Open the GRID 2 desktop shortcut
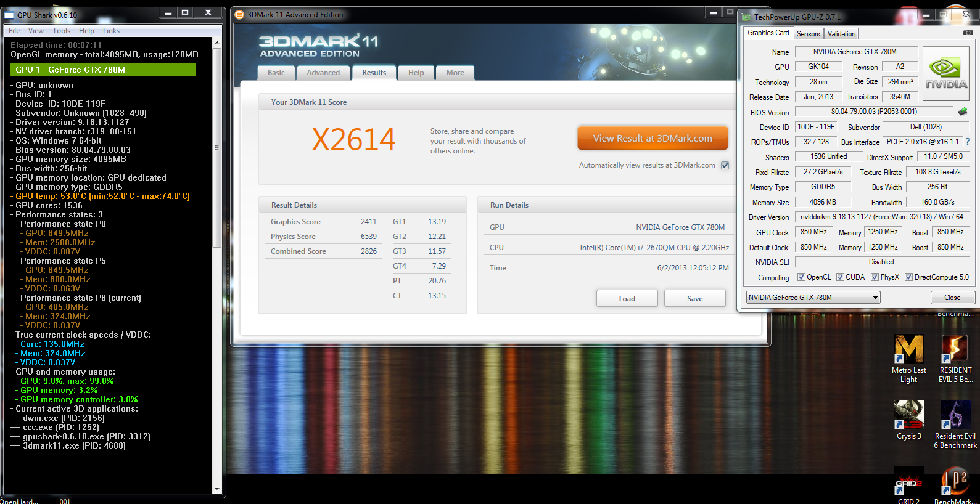The image size is (980, 504). (x=908, y=485)
